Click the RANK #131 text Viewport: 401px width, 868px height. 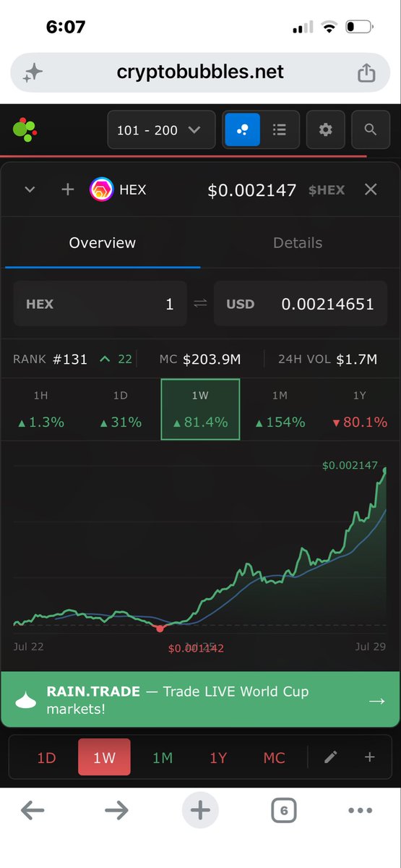coord(51,359)
